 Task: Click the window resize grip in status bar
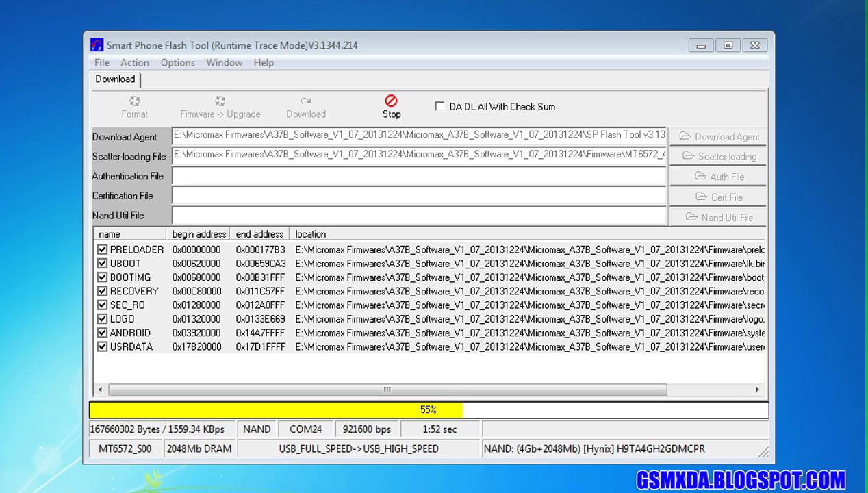point(763,452)
